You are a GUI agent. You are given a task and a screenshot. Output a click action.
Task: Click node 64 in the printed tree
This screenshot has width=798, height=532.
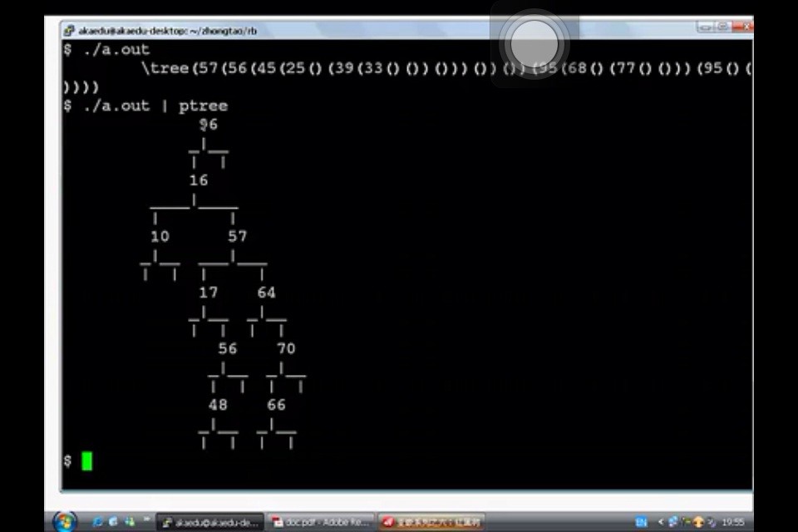click(x=266, y=293)
